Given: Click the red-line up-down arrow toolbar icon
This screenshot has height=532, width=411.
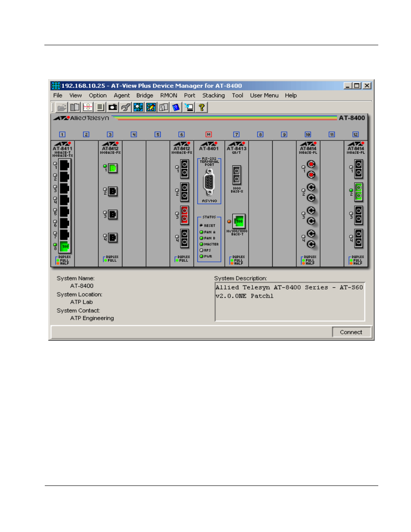Looking at the screenshot, I should click(87, 107).
